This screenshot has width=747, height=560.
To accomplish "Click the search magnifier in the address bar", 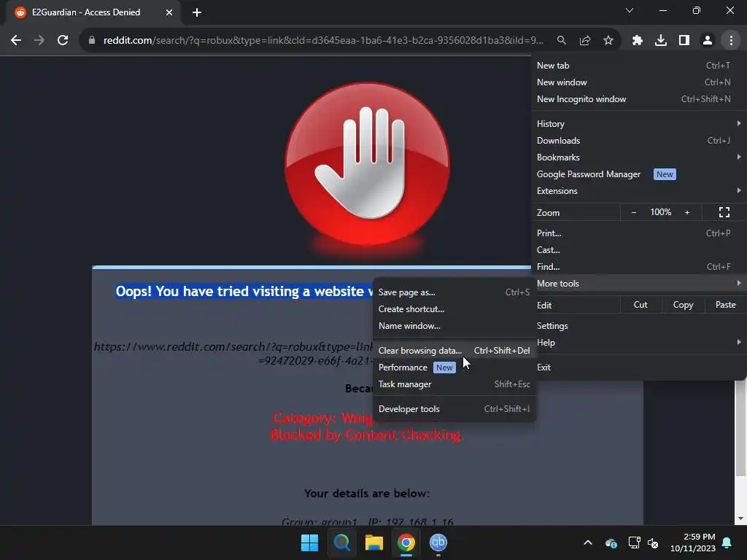I will pos(562,41).
